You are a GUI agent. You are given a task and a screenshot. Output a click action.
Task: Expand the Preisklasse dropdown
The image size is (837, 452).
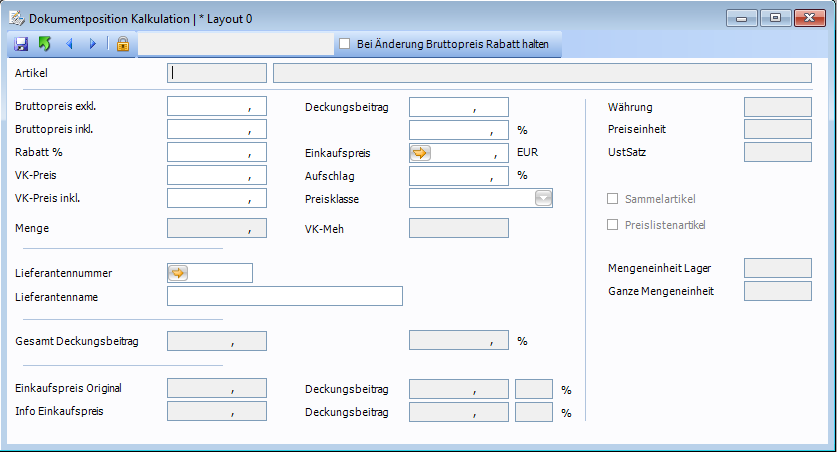[542, 199]
